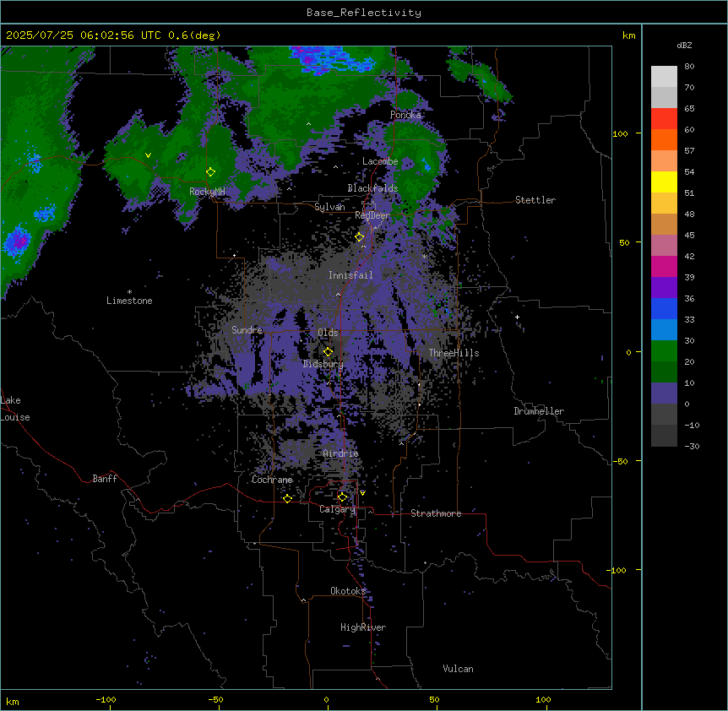728x711 pixels.
Task: Click the -100 tick on the horizontal axis
Action: (x=106, y=699)
